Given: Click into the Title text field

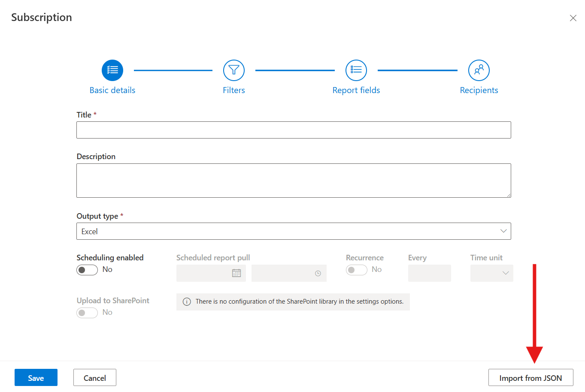Looking at the screenshot, I should (x=294, y=130).
